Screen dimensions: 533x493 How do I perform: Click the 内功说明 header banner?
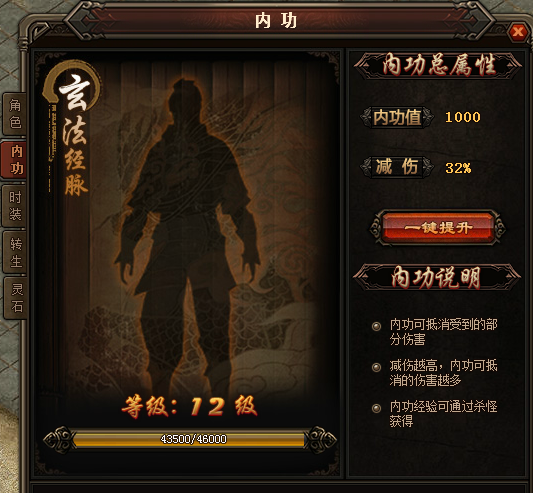point(437,277)
